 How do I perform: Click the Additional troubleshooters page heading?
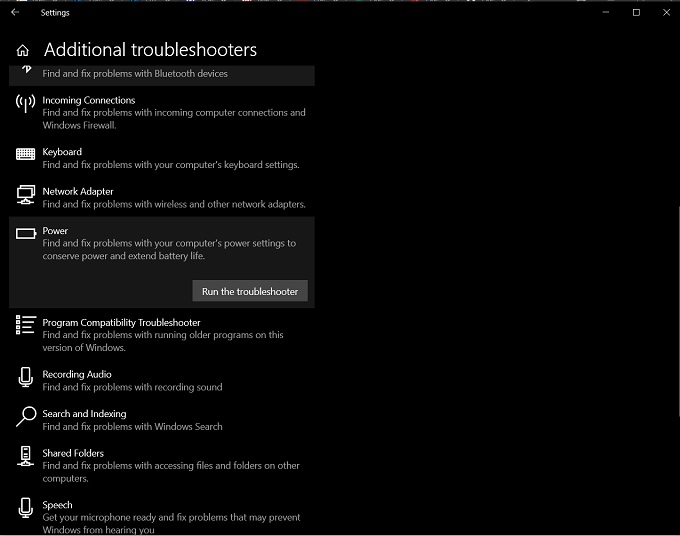pos(150,50)
